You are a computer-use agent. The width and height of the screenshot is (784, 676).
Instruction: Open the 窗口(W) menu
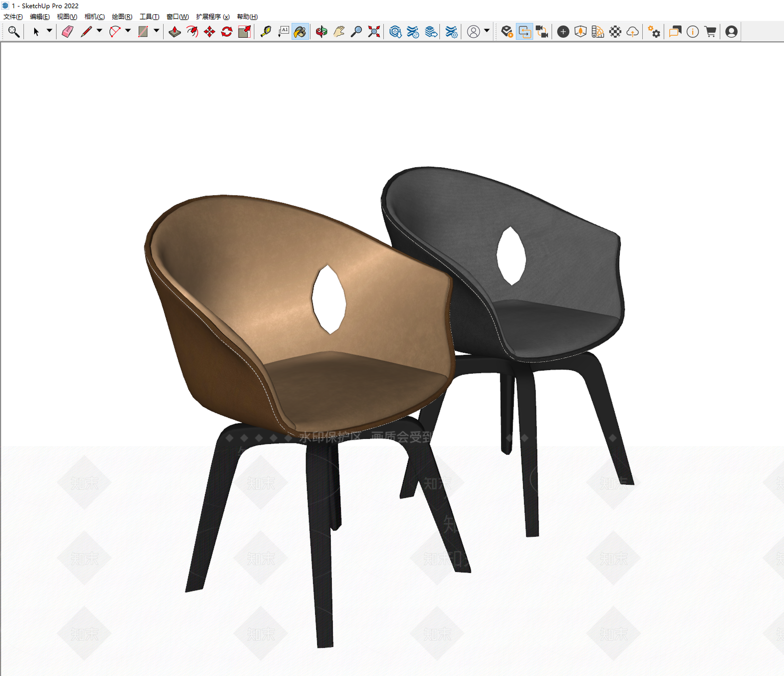coord(177,17)
